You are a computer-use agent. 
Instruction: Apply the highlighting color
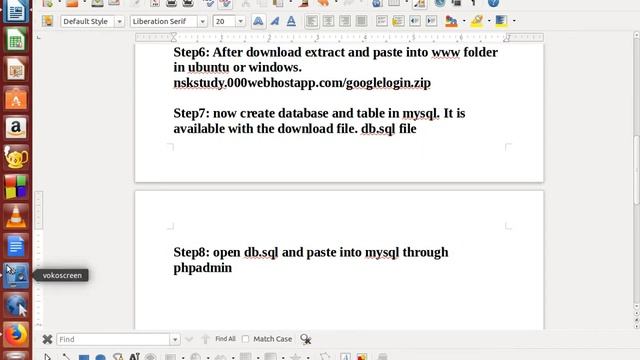tap(477, 21)
